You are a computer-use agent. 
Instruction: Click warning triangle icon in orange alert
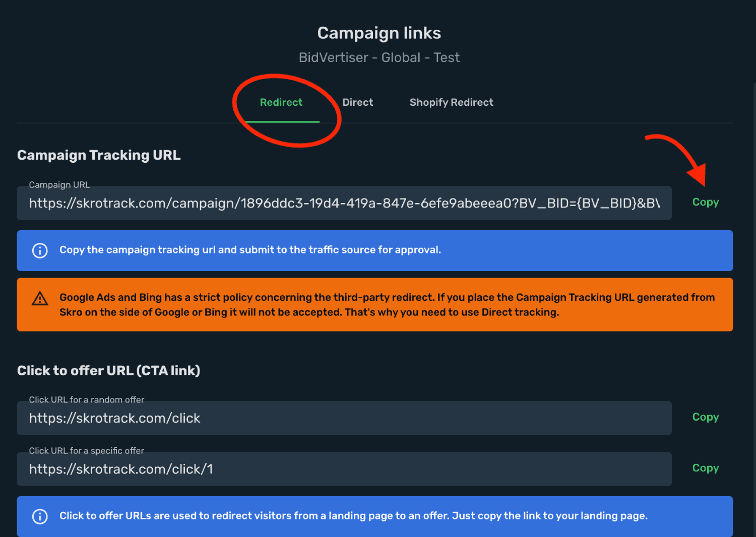40,299
